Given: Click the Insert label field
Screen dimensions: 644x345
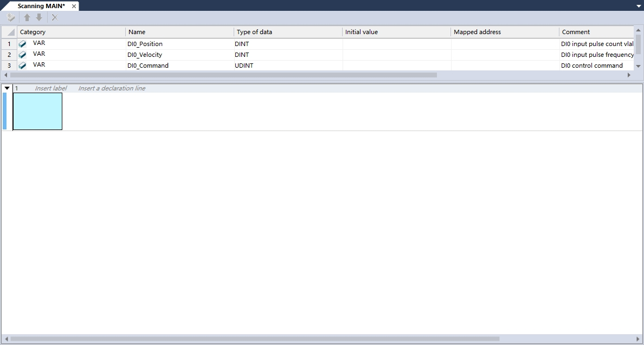Looking at the screenshot, I should tap(50, 88).
